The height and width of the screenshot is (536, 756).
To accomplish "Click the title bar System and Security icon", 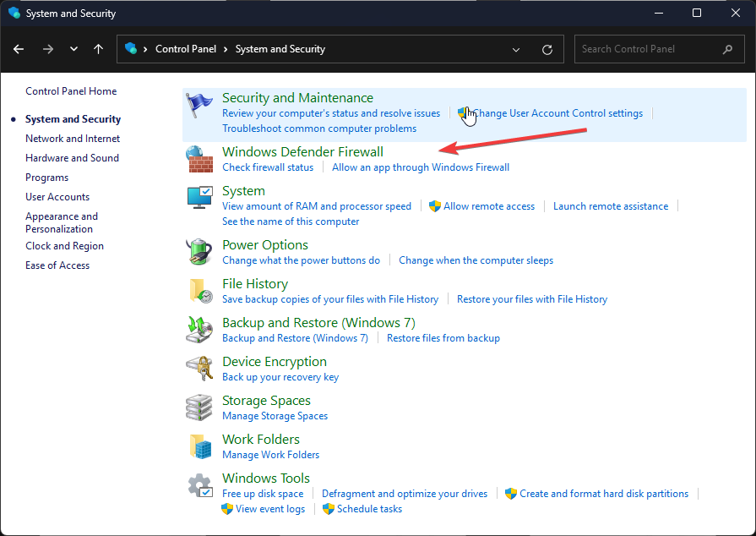I will click(x=14, y=13).
